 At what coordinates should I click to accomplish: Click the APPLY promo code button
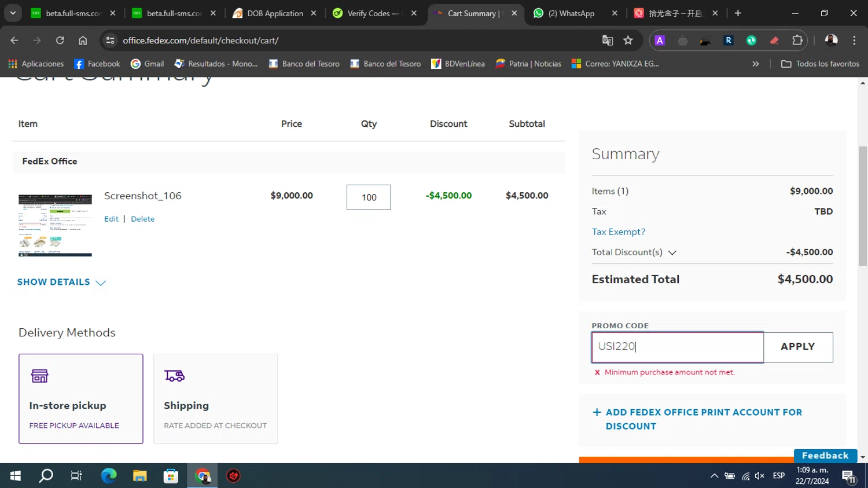[x=798, y=347]
